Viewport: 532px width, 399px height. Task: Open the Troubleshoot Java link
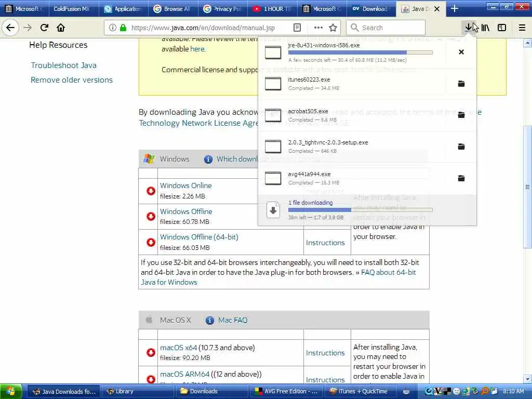(63, 65)
